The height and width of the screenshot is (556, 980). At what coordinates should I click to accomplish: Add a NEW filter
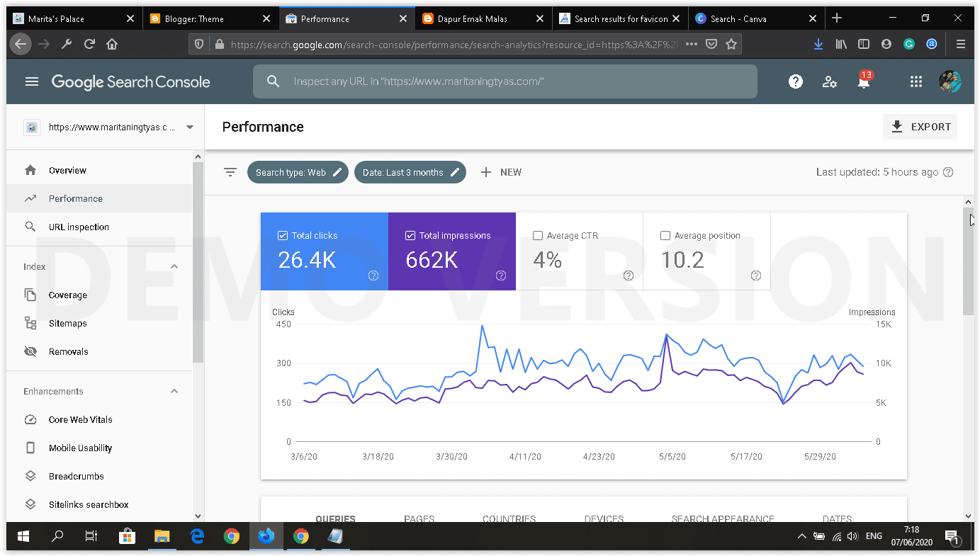(x=501, y=172)
